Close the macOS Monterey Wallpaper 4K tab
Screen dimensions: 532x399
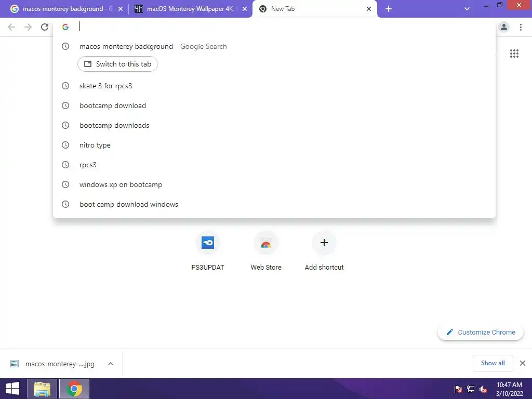click(x=245, y=9)
